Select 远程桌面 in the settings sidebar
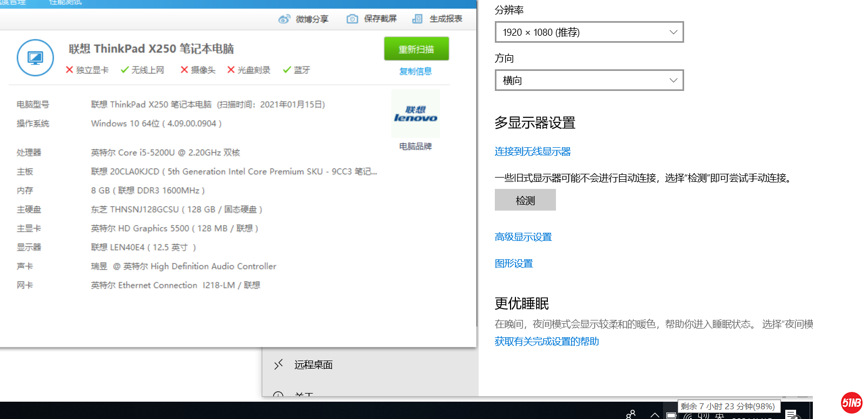The height and width of the screenshot is (419, 868). (313, 365)
